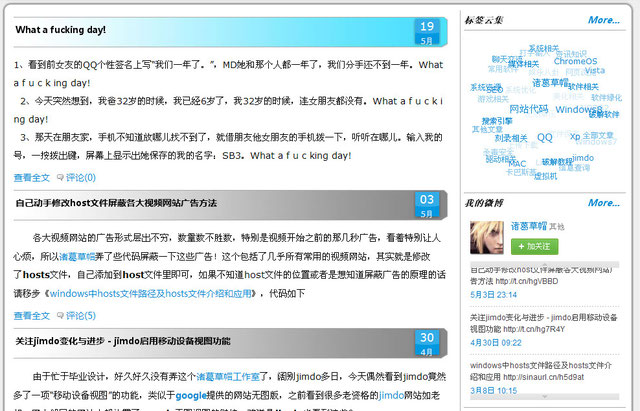Open More next to 标签云集
This screenshot has width=640, height=411.
point(604,20)
